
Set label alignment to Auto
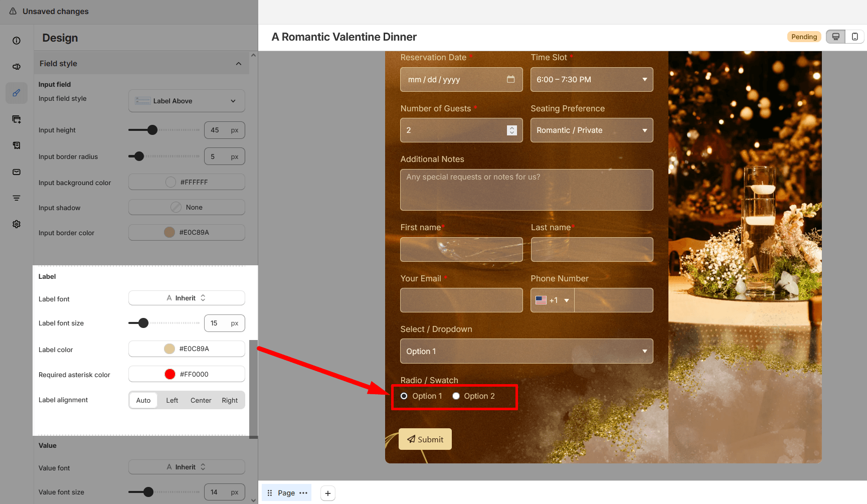coord(143,400)
